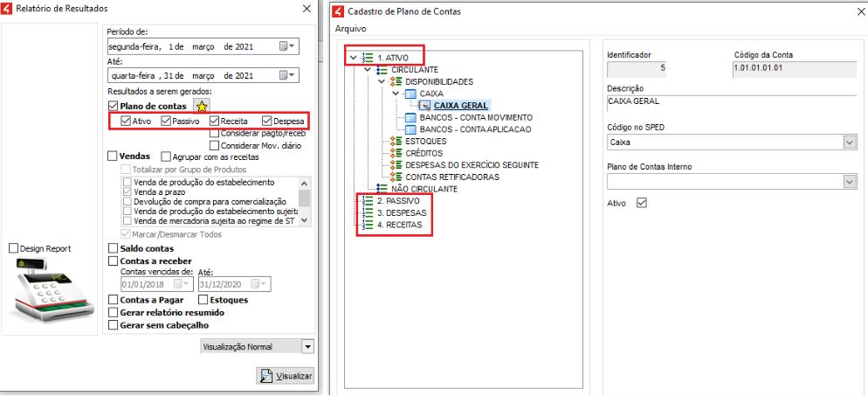Screen dimensions: 868x396
Task: Open the Código no SPED dropdown
Action: (850, 142)
